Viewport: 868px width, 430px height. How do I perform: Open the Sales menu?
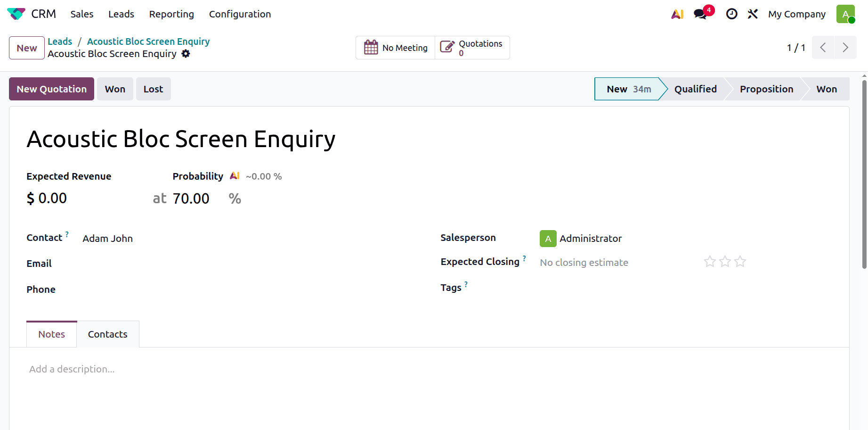point(82,14)
